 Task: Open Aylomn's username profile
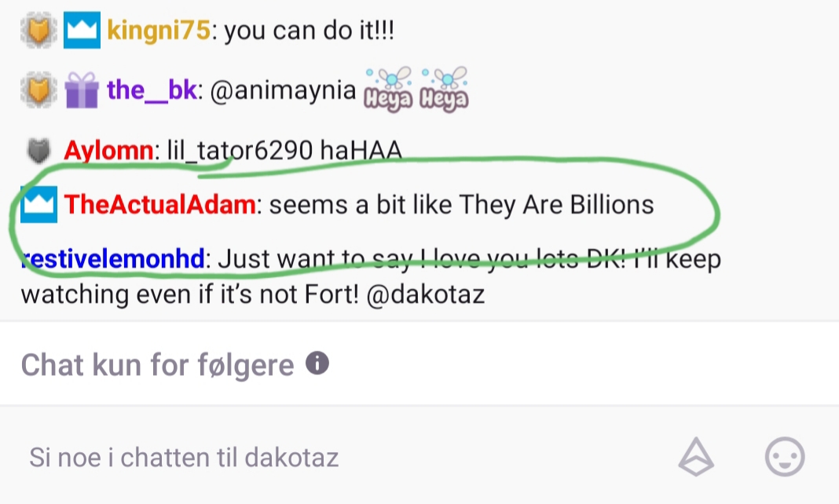pyautogui.click(x=108, y=151)
